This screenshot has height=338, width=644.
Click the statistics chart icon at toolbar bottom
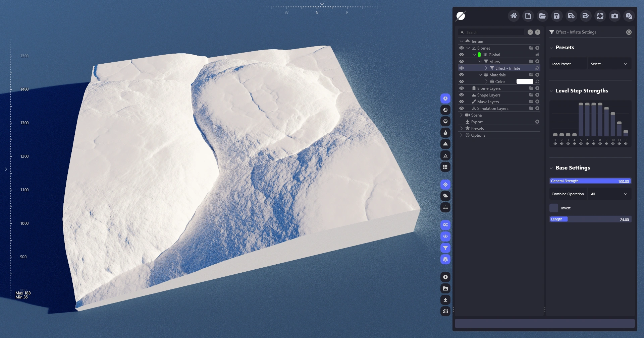(445, 311)
